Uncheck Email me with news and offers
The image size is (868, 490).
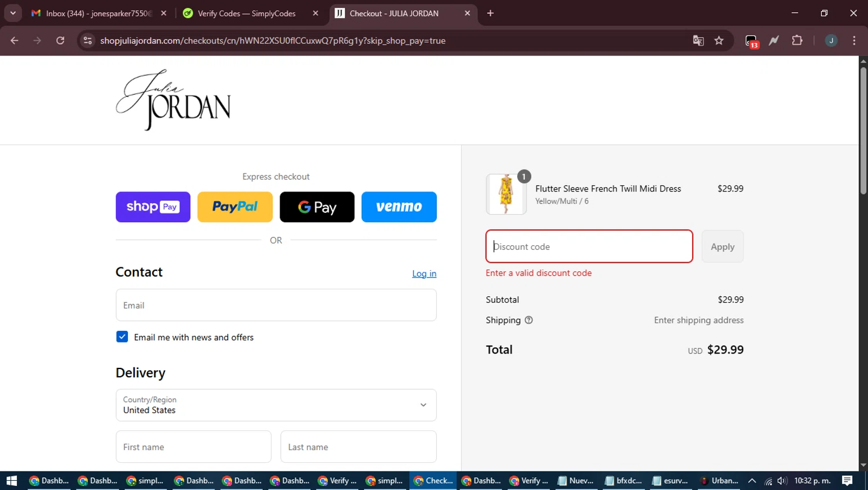[x=122, y=337]
